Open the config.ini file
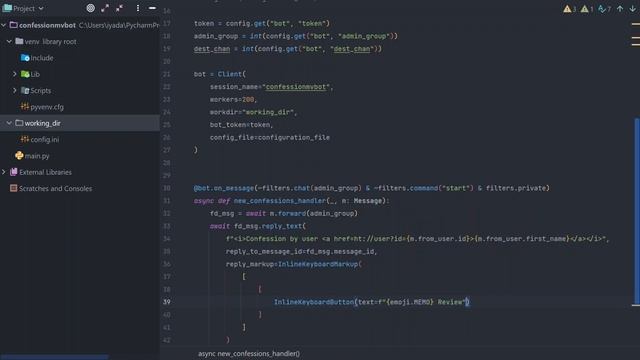 tap(44, 140)
